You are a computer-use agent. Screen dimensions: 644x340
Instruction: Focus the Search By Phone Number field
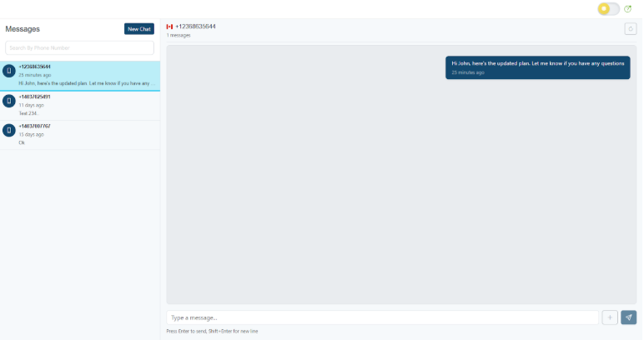(79, 48)
